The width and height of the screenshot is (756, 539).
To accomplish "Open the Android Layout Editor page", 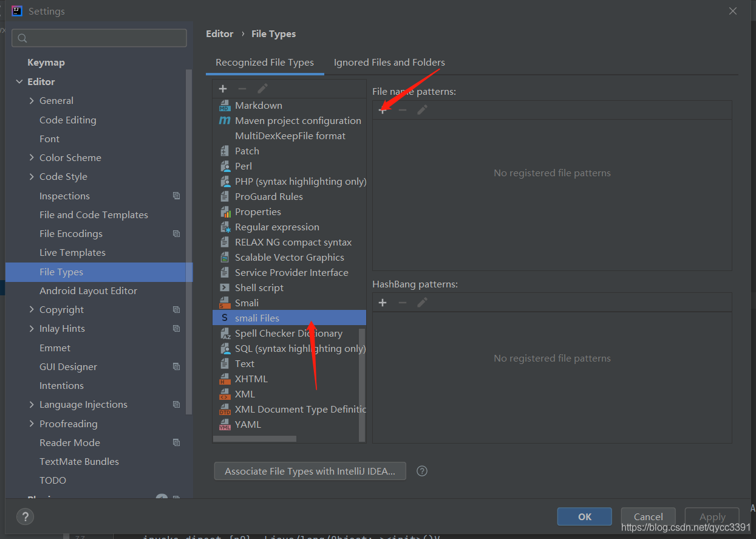I will [88, 291].
